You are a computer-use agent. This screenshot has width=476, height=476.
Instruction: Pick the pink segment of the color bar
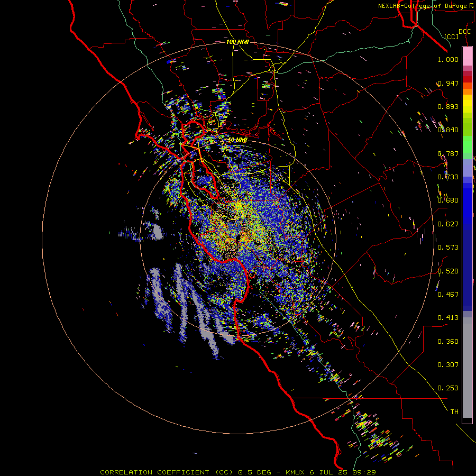click(x=467, y=57)
